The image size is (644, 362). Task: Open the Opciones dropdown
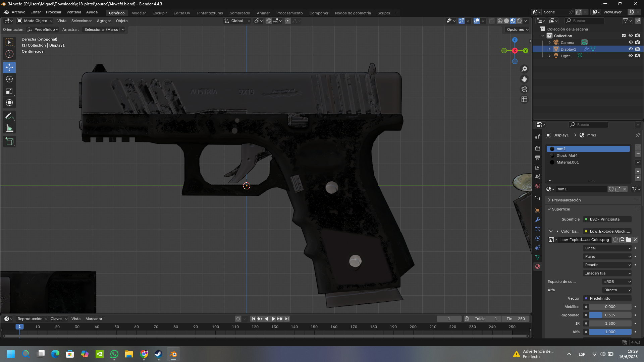pos(518,29)
